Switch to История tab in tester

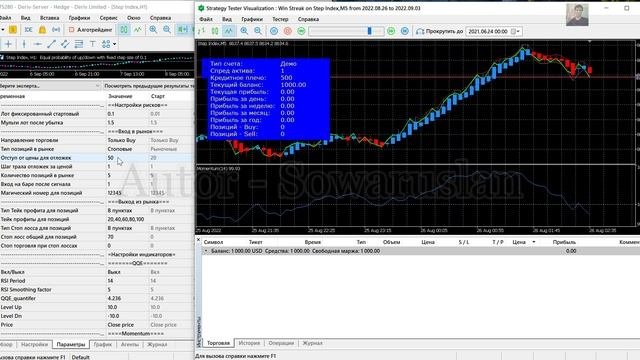tap(249, 343)
